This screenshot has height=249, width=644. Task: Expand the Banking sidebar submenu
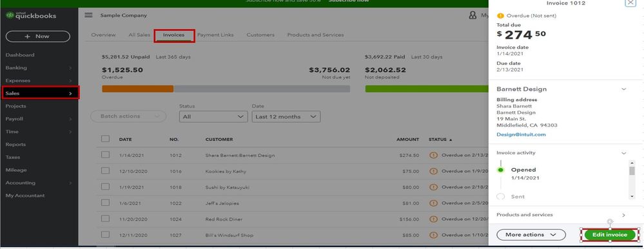(x=70, y=68)
